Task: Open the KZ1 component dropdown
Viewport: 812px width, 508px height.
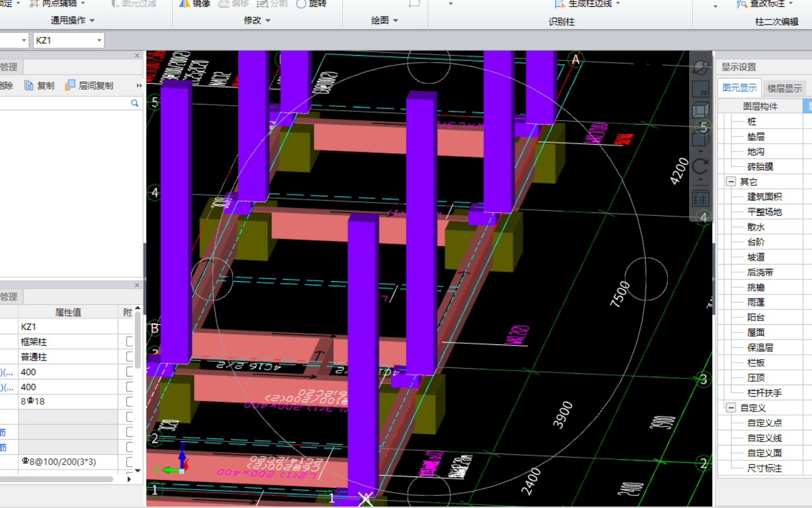Action: (99, 40)
